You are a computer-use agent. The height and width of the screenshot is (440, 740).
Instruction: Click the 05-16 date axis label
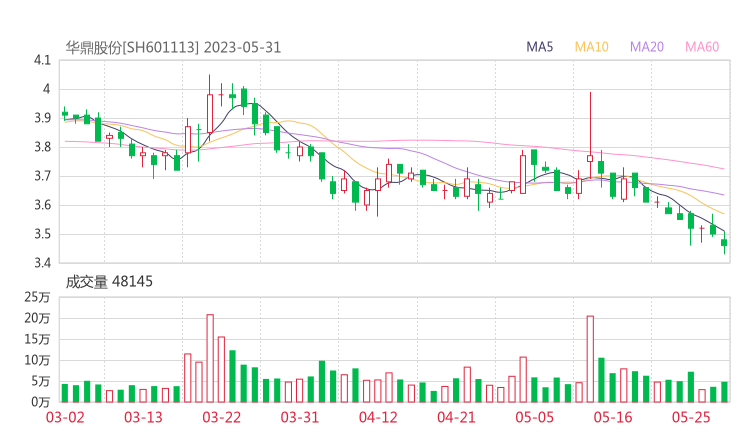(613, 417)
